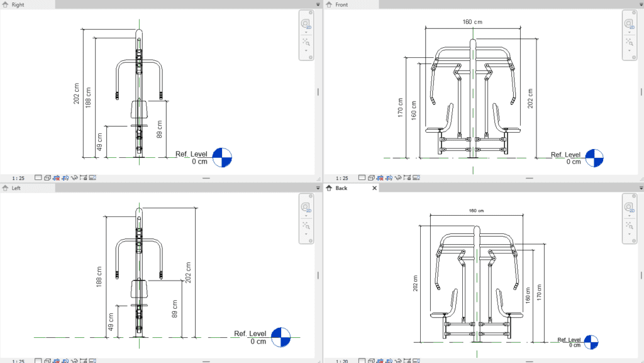This screenshot has height=363, width=644.
Task: Open 2D steering wheel in Back view
Action: (x=629, y=207)
